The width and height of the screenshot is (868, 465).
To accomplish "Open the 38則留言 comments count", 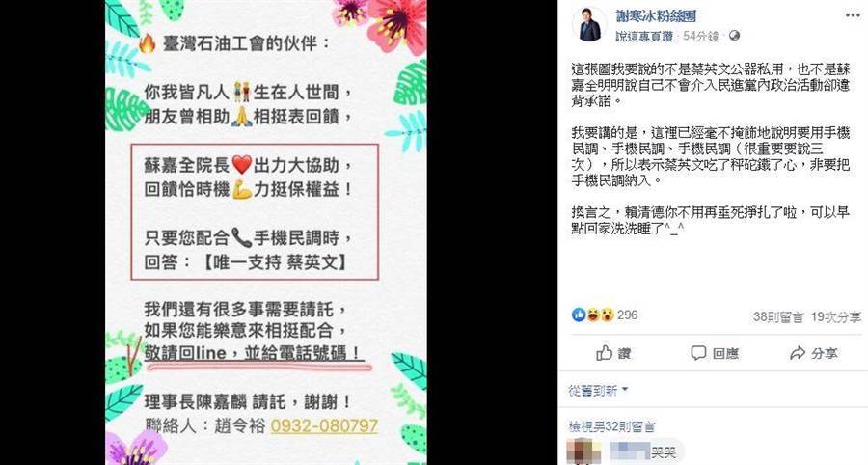I will (777, 317).
